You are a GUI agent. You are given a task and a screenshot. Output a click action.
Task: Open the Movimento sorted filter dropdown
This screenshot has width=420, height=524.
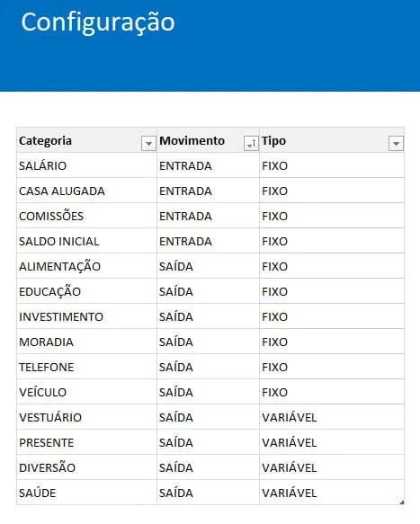tap(251, 144)
